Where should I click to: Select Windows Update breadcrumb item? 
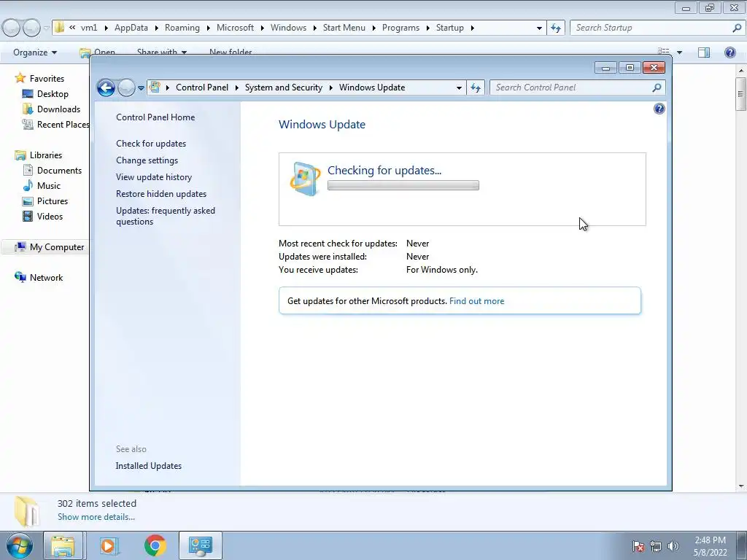(x=372, y=87)
